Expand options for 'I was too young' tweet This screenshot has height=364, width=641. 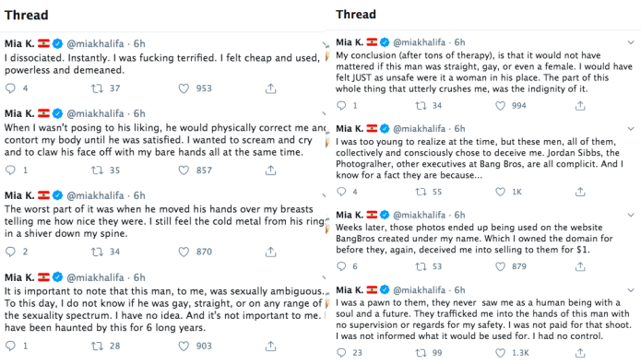point(631,128)
